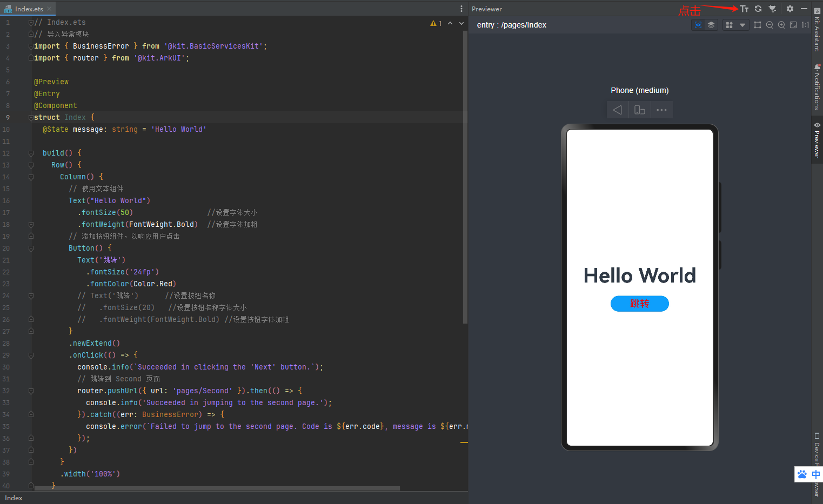Image resolution: width=823 pixels, height=504 pixels.
Task: Click the editor vertical scrollbar
Action: click(x=465, y=177)
